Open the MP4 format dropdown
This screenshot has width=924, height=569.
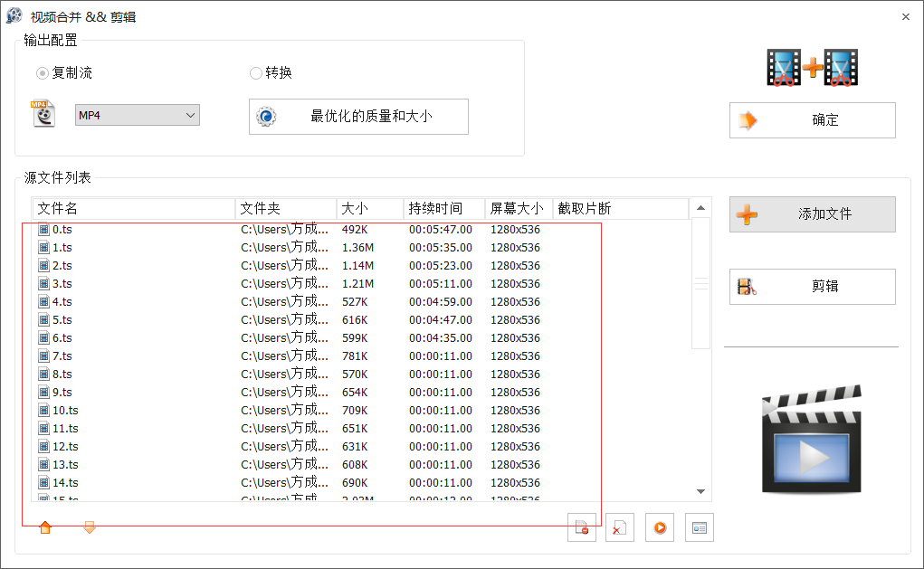(138, 115)
